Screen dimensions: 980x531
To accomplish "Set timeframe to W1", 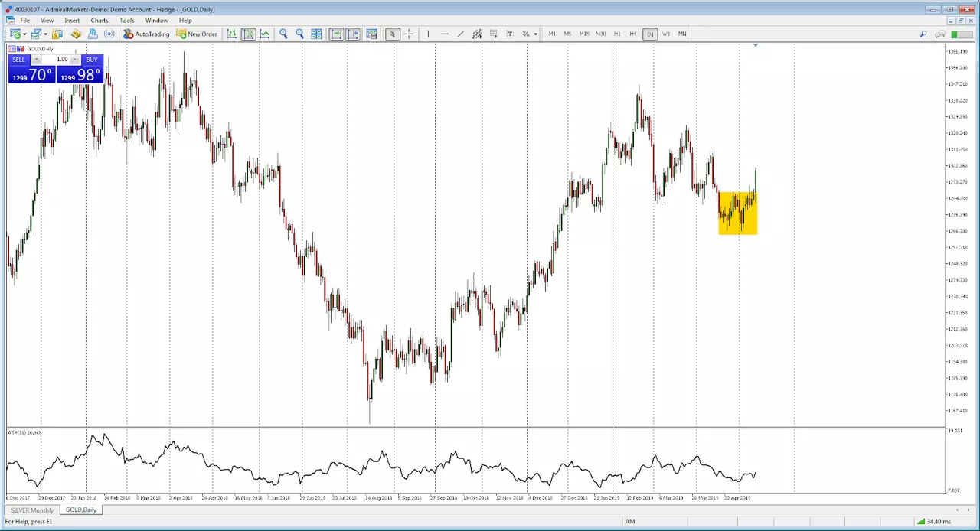I will point(666,34).
